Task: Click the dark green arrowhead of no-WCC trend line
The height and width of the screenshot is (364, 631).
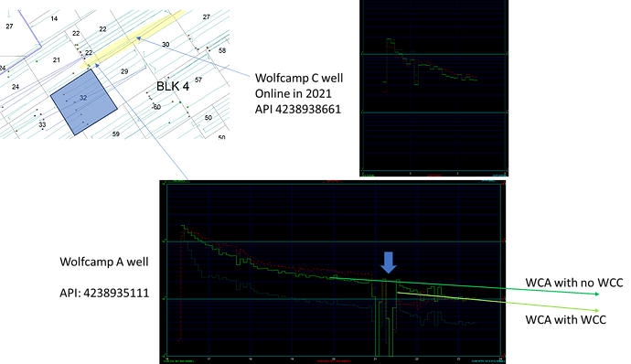Action: 596,294
